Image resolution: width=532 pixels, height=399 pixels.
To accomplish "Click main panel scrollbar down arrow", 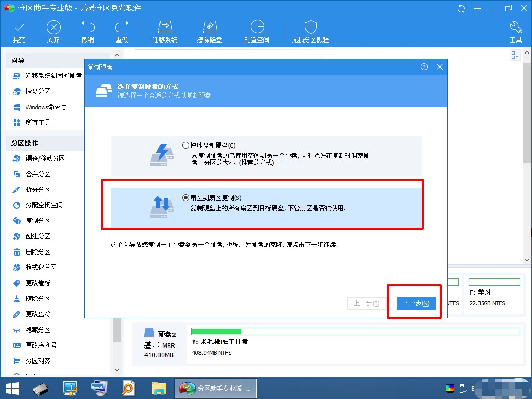I will pyautogui.click(x=527, y=260).
